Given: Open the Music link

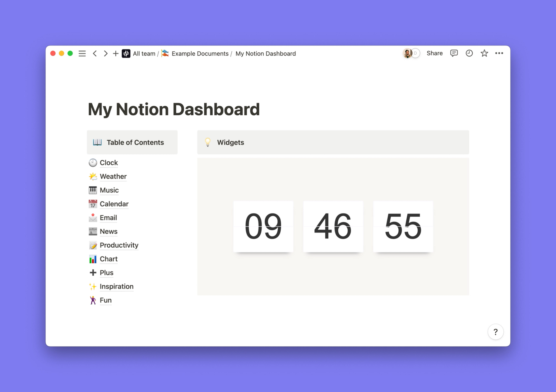Looking at the screenshot, I should tap(109, 190).
